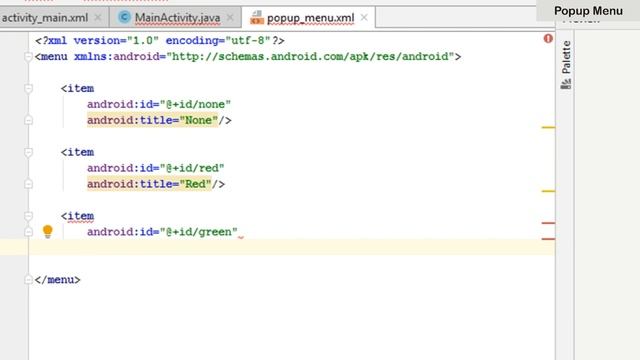Collapse the menu root tag fold marker
This screenshot has height=360, width=640.
28,57
